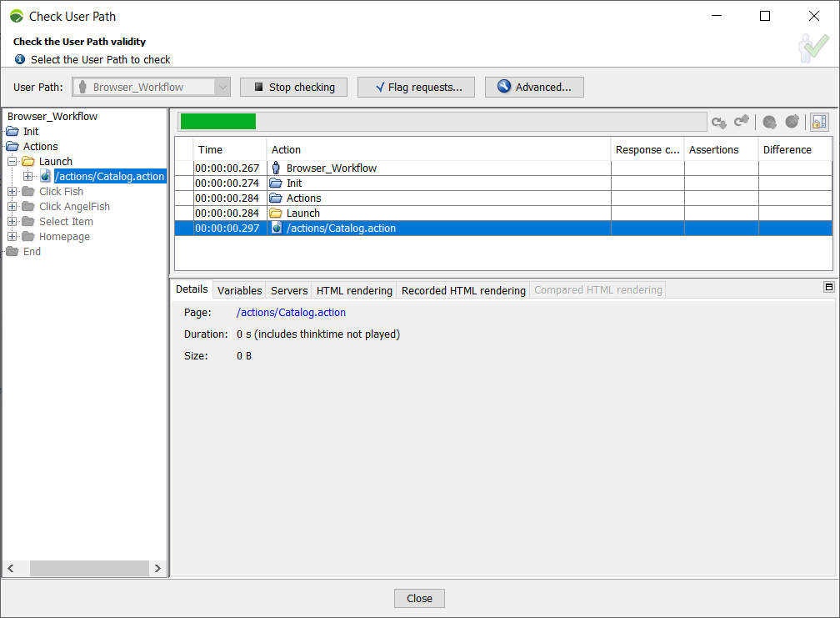This screenshot has width=840, height=618.
Task: Expand the Homepage tree node
Action: click(12, 237)
